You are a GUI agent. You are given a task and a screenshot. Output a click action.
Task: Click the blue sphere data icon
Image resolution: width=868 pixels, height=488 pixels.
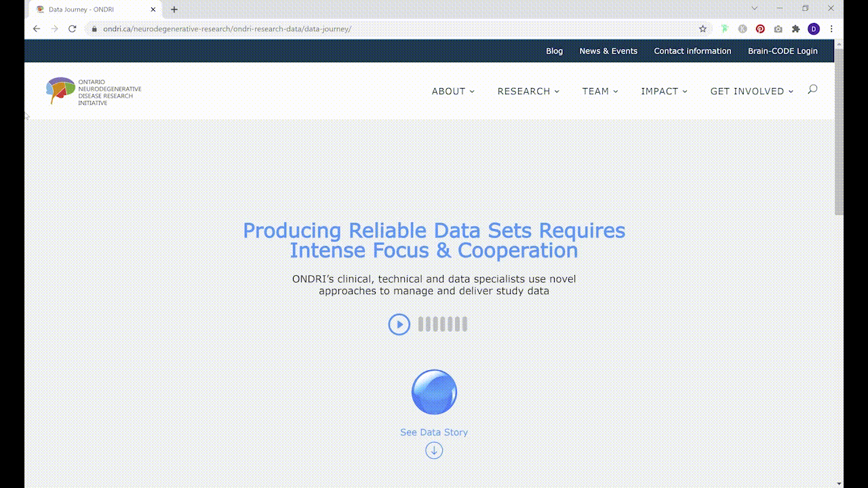pyautogui.click(x=434, y=392)
